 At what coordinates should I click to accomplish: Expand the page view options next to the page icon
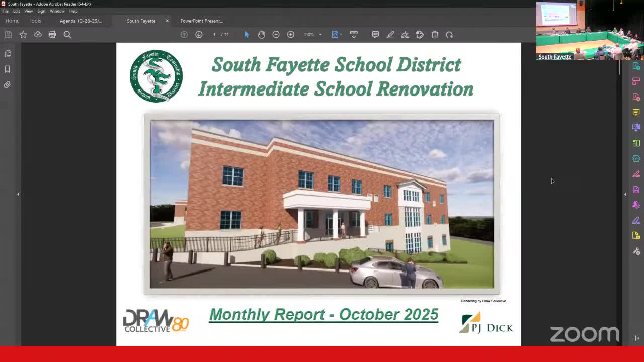click(x=342, y=34)
